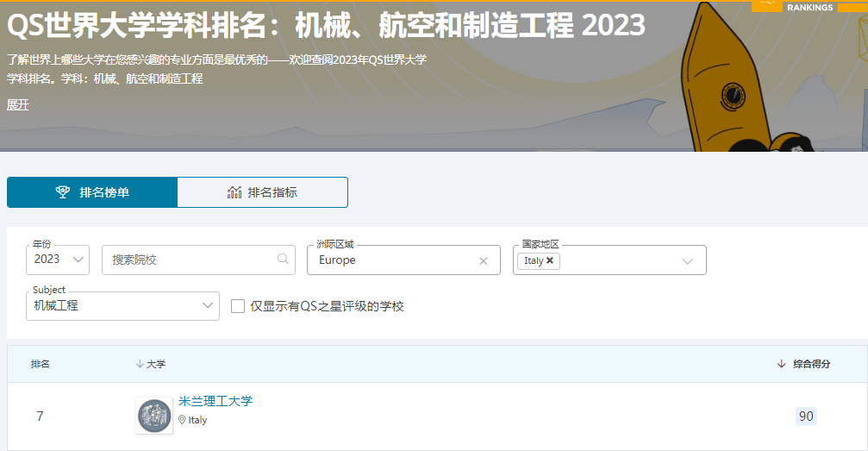Remove the Italy country tag

pyautogui.click(x=550, y=260)
